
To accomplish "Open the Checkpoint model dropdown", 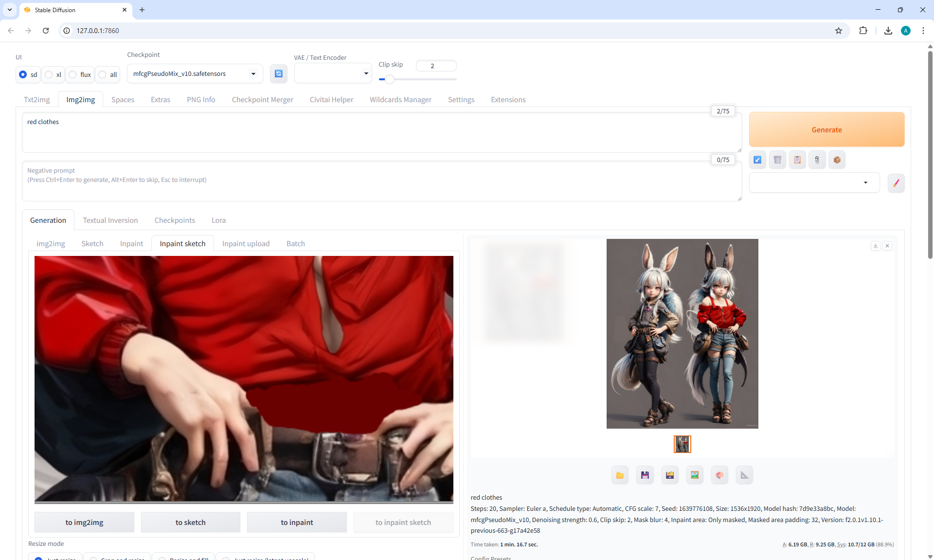I will click(x=195, y=73).
